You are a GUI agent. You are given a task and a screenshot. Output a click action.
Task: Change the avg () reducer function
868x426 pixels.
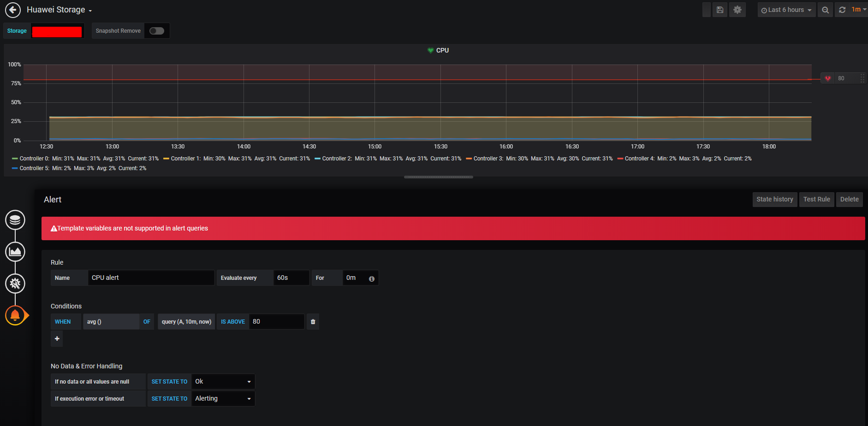(111, 322)
